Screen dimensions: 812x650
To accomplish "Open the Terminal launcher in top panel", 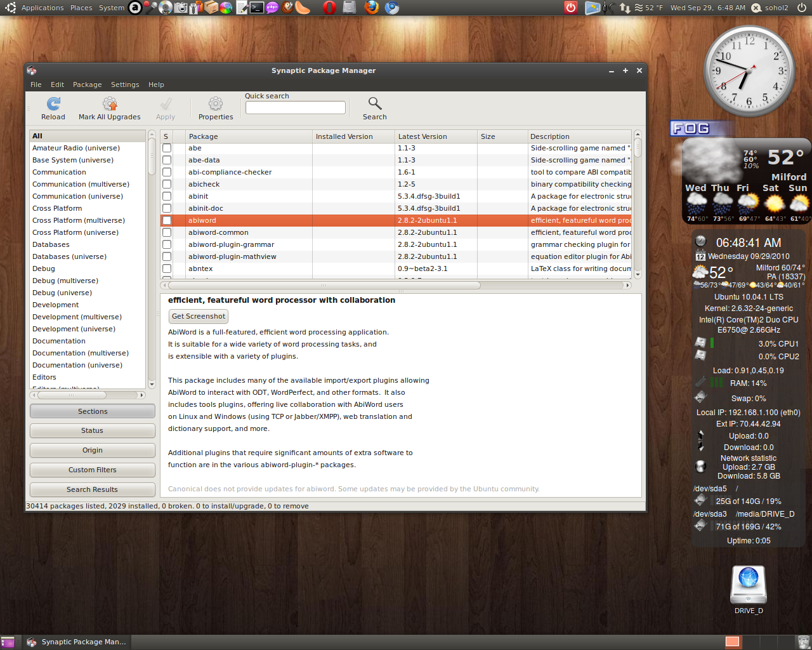I will [256, 8].
